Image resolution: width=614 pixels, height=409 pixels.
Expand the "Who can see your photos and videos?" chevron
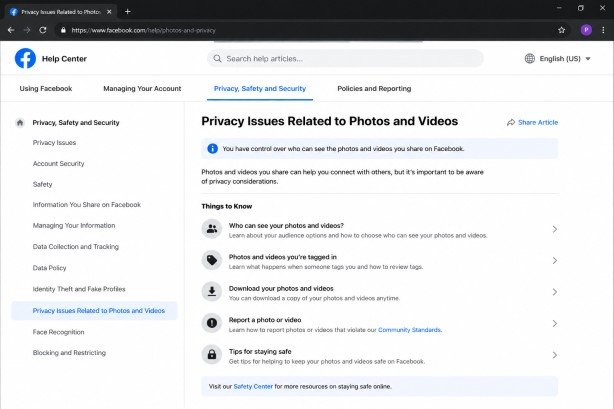point(554,230)
